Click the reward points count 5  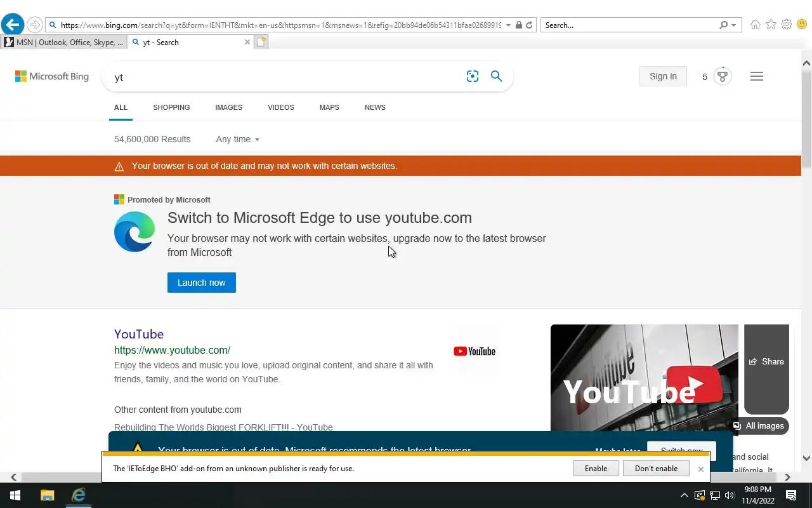tap(704, 77)
